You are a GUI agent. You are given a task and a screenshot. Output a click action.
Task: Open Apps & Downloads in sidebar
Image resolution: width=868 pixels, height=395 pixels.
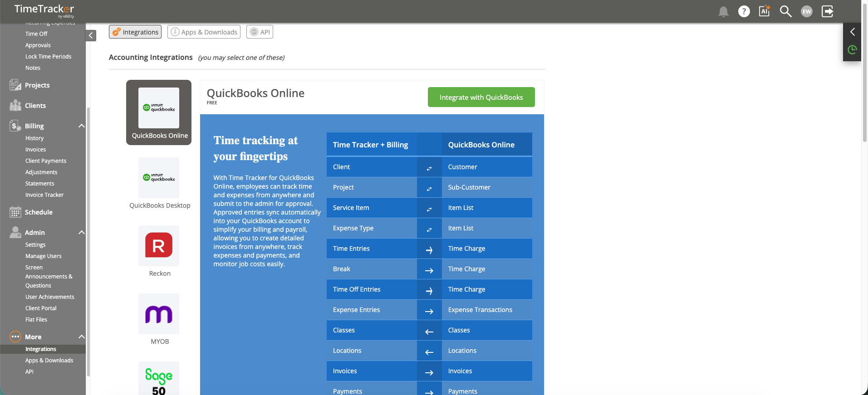49,361
